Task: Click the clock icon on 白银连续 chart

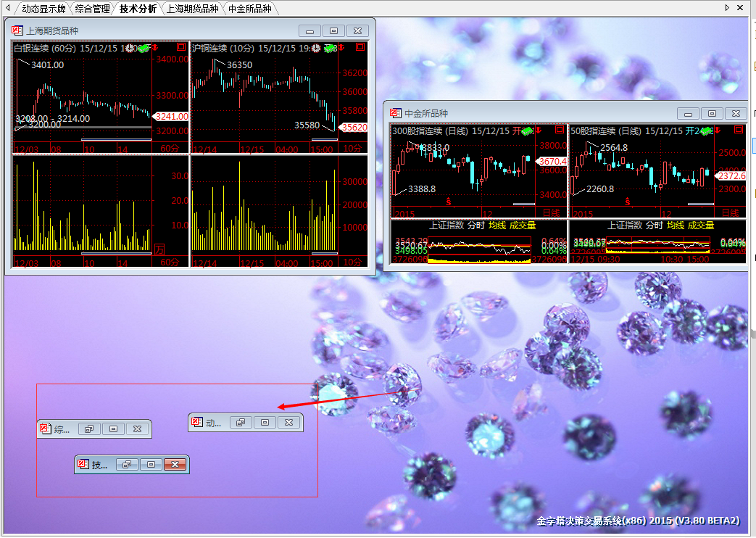Action: [130, 48]
